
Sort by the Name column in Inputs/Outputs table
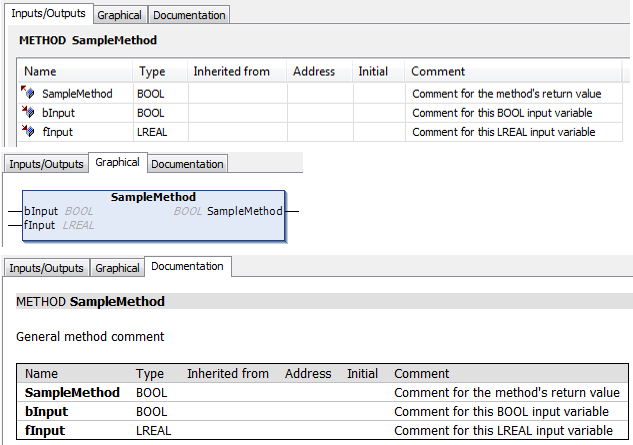click(x=75, y=71)
